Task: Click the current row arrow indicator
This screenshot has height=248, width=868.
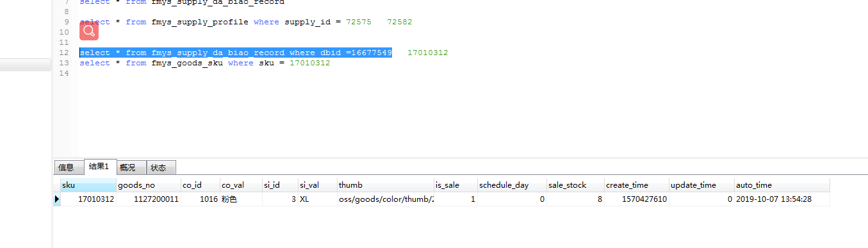Action: tap(57, 199)
